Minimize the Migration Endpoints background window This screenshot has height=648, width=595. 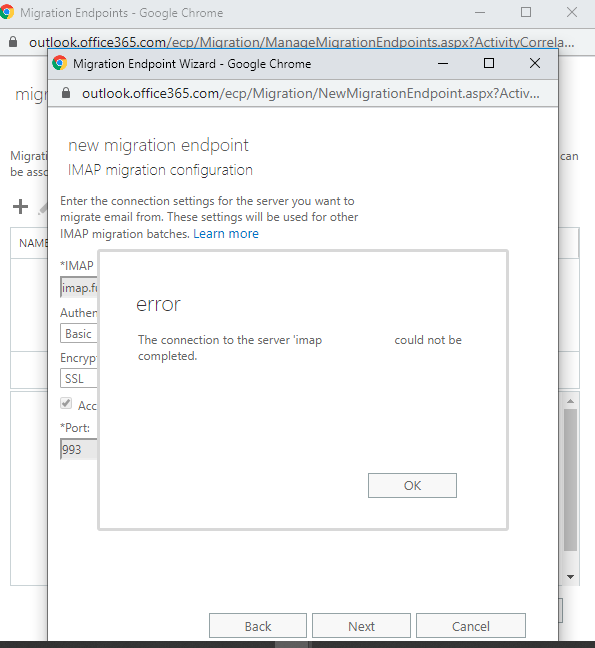(480, 12)
